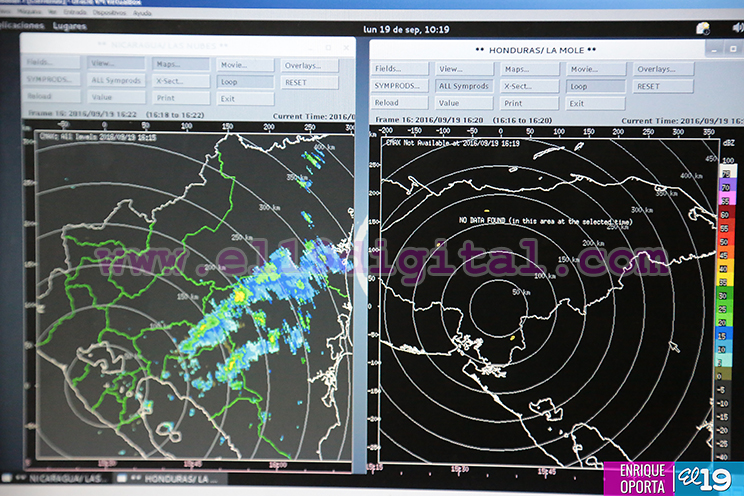This screenshot has width=744, height=496.
Task: Open Overlays in the Nicaragua/Las Nubes window
Action: click(x=310, y=66)
